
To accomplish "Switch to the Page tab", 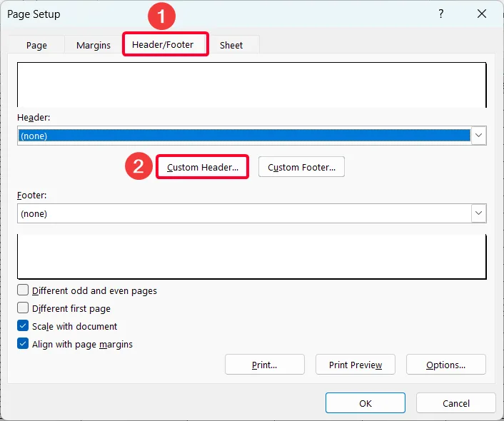I will 36,45.
